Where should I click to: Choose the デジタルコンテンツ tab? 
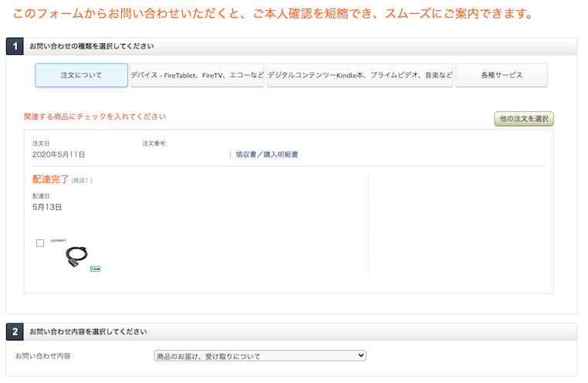[x=360, y=76]
